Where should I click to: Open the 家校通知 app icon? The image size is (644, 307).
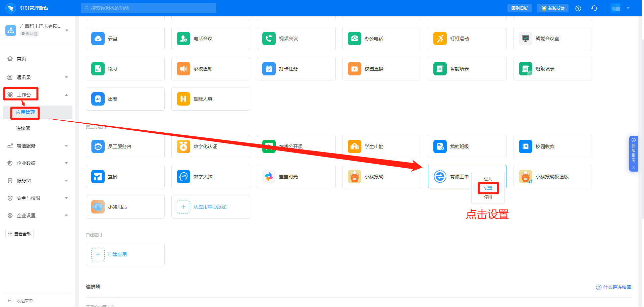[x=183, y=69]
